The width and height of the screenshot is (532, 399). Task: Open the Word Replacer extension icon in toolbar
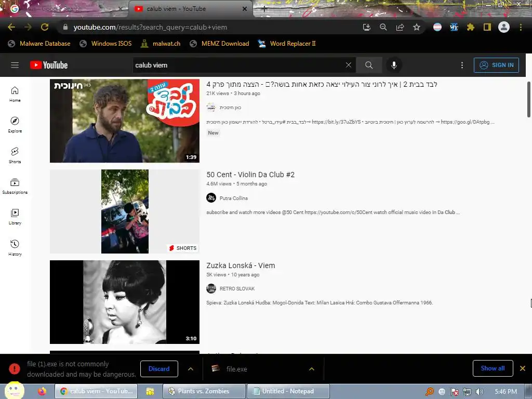click(x=454, y=27)
